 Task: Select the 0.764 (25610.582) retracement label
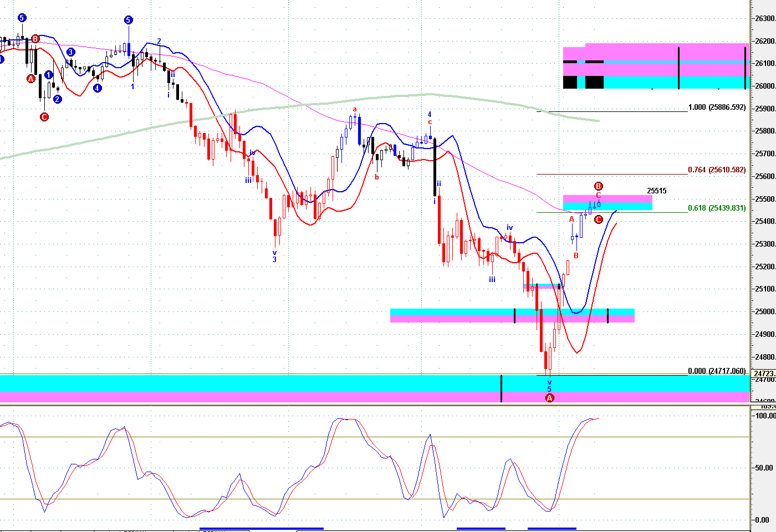click(x=717, y=170)
